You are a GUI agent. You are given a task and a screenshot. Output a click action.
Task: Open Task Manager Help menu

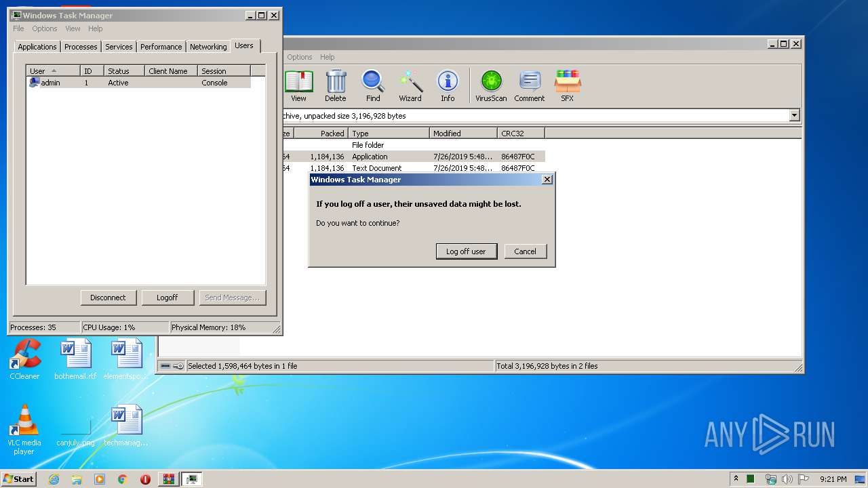(96, 28)
